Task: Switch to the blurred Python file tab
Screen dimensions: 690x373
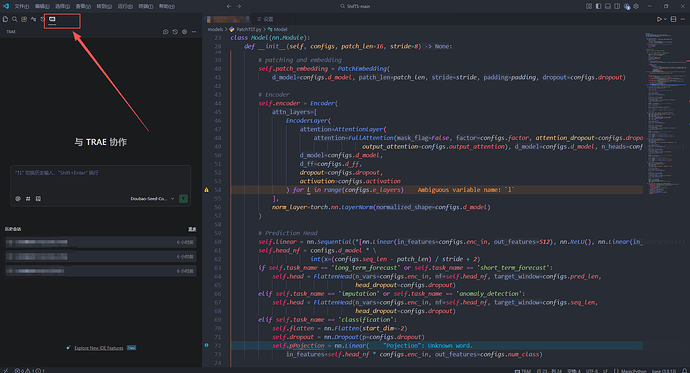Action: coord(228,19)
